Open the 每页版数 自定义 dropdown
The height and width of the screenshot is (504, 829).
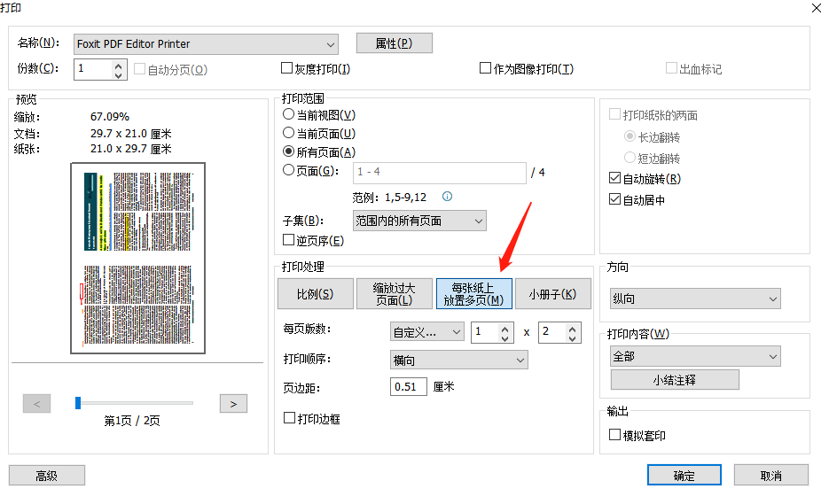(427, 332)
